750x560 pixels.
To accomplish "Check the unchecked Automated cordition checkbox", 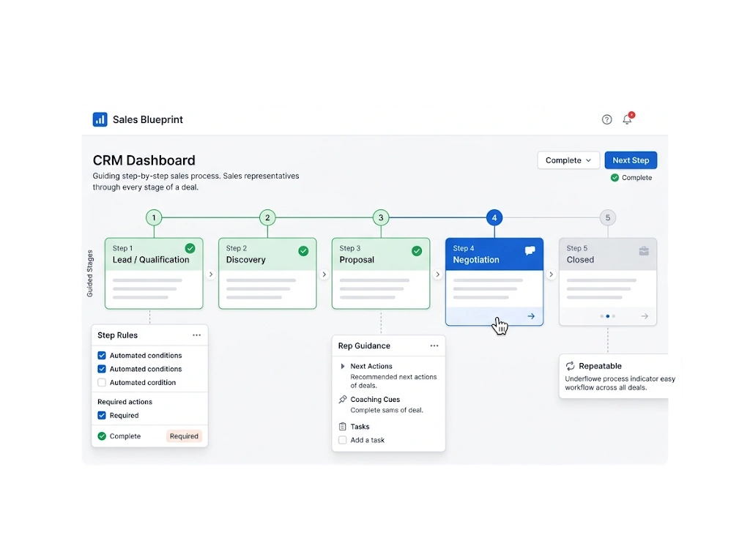I will pyautogui.click(x=102, y=383).
